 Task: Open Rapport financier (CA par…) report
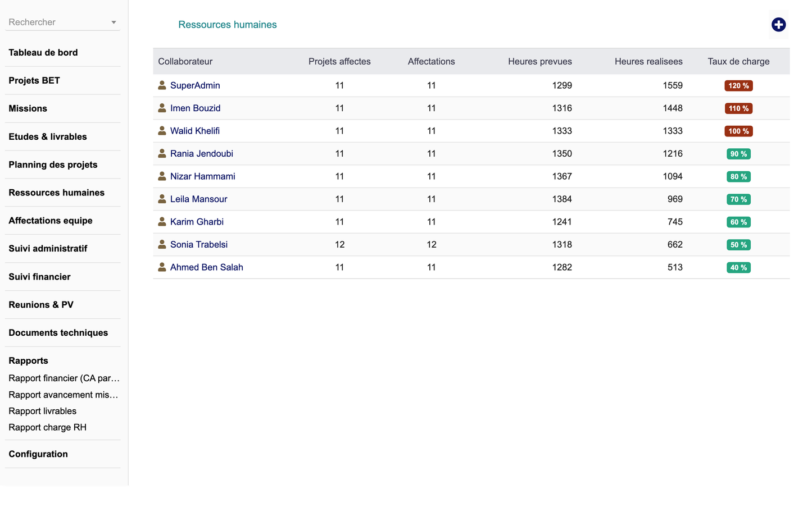pyautogui.click(x=64, y=378)
